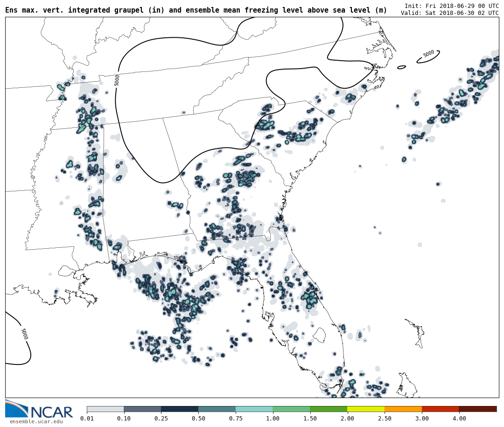
Task: Select the pale aqua 0.75–1.00 colorbar segment
Action: coord(254,409)
